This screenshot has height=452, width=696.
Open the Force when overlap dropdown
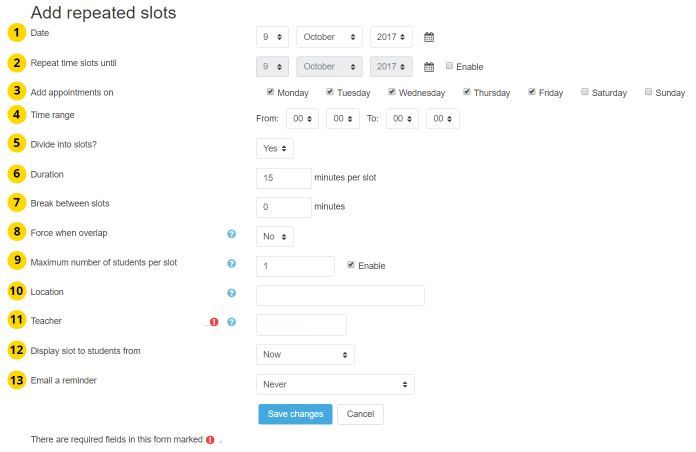tap(275, 236)
